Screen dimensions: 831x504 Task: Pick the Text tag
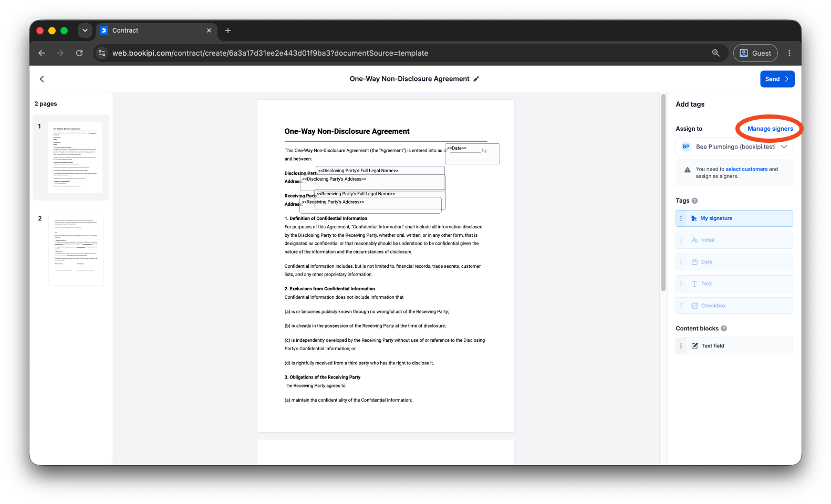[x=734, y=283]
